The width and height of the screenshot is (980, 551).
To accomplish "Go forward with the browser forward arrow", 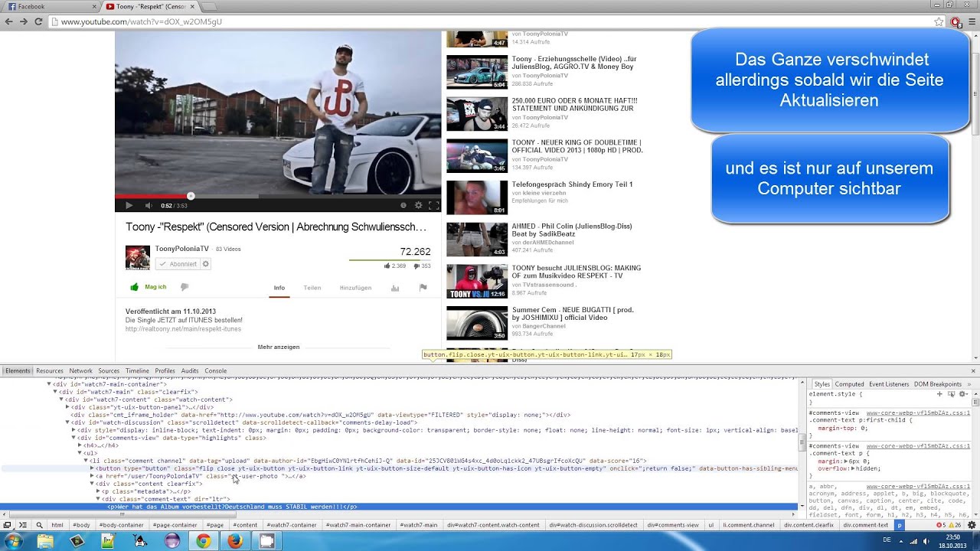I will [x=24, y=21].
